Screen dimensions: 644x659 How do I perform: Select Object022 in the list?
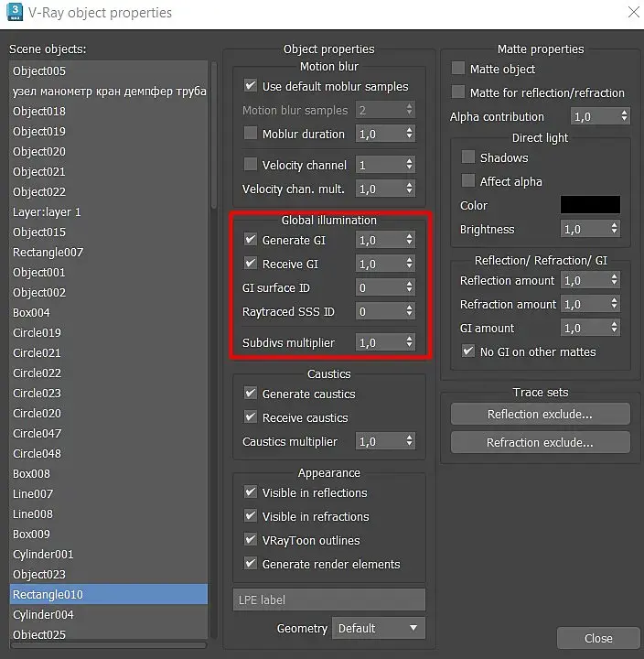click(108, 191)
